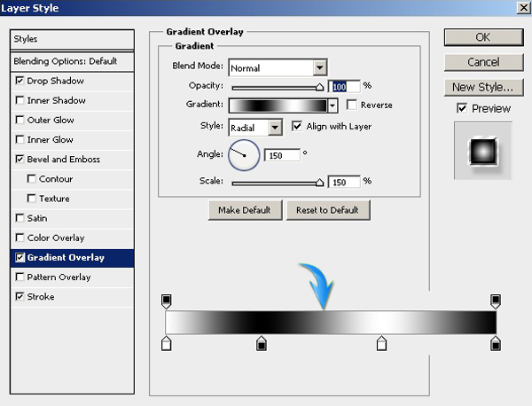532x406 pixels.
Task: Open the Style dropdown set to Radial
Action: coord(275,127)
